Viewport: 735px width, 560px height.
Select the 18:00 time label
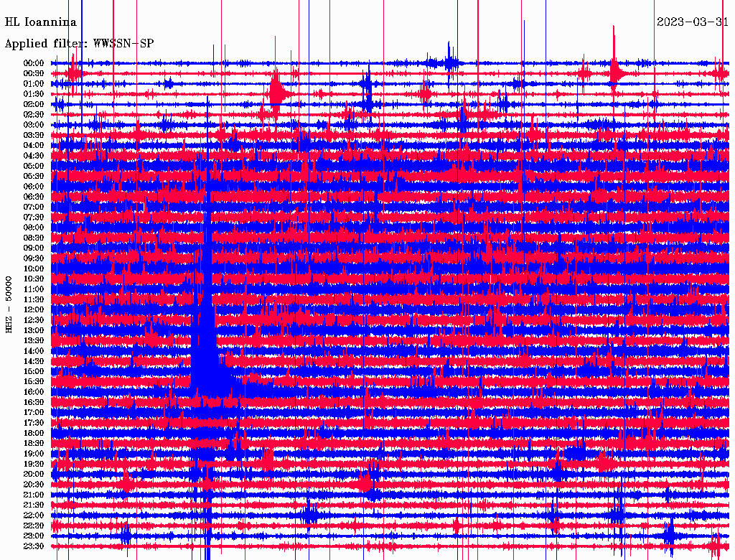click(34, 433)
